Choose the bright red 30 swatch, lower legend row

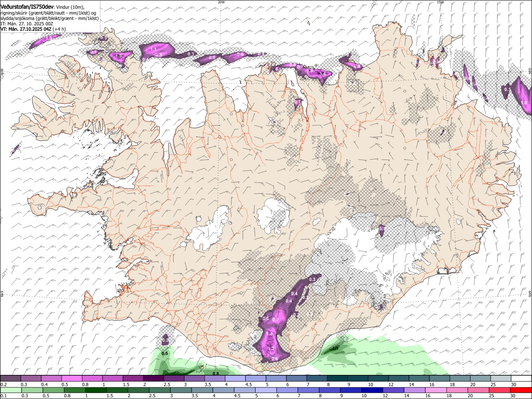(521, 390)
